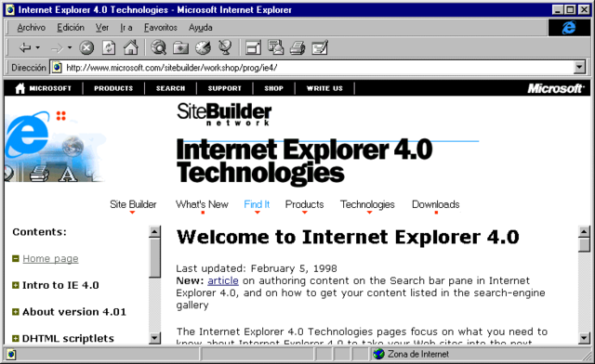This screenshot has height=364, width=595.
Task: Click contents pane scroll up arrow
Action: point(155,231)
